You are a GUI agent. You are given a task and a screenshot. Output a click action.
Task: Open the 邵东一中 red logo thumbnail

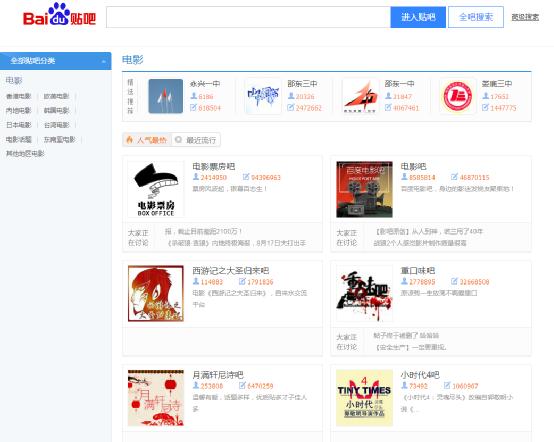point(360,96)
